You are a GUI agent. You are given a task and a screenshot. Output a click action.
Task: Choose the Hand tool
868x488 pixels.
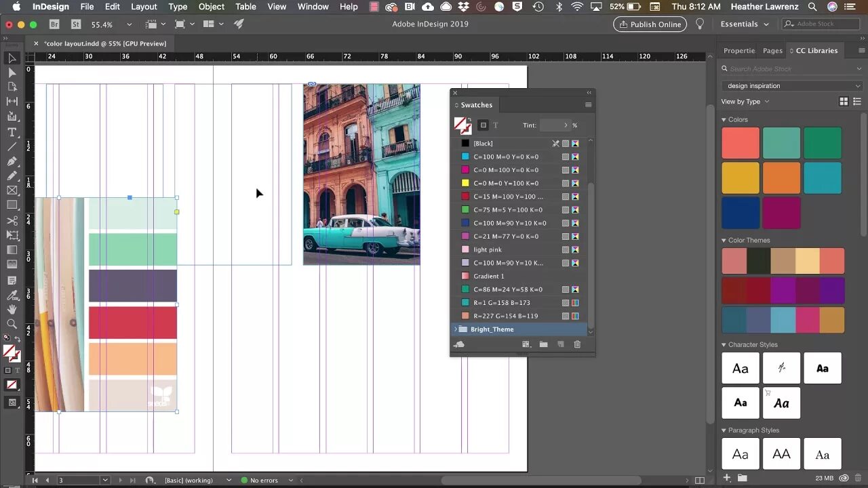point(12,310)
